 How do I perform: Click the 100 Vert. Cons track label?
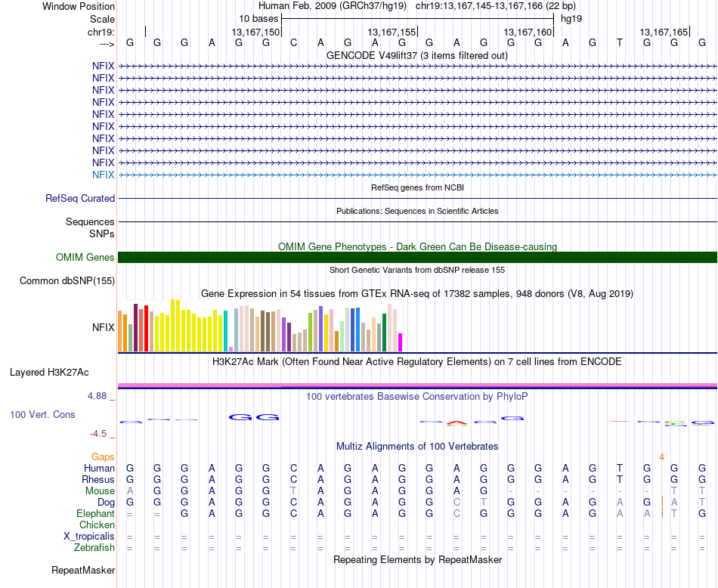tap(42, 414)
